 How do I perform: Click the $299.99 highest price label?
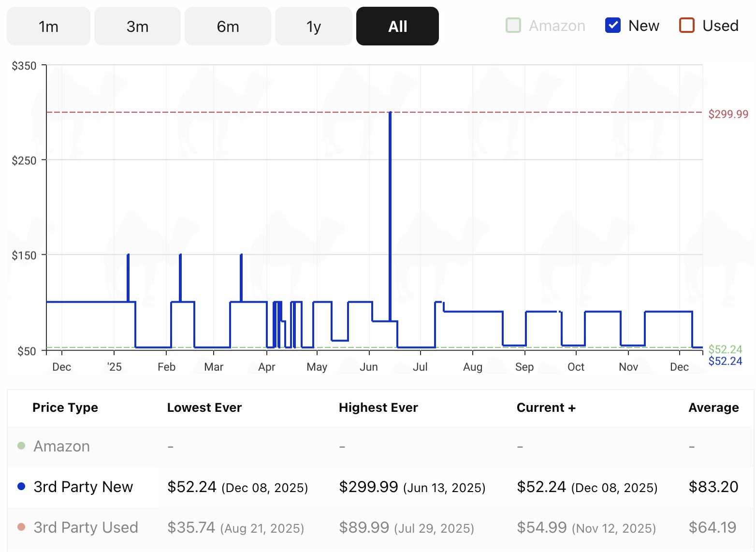(x=728, y=114)
